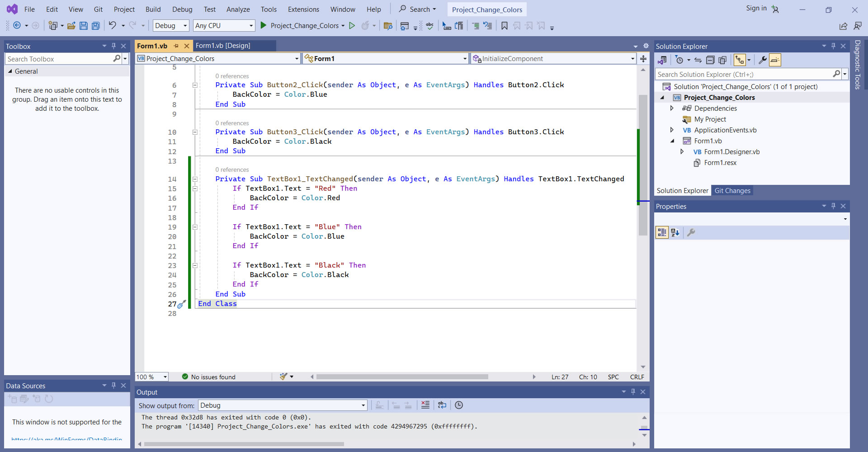Click the Undo arrow icon
This screenshot has width=868, height=452.
pyautogui.click(x=112, y=26)
